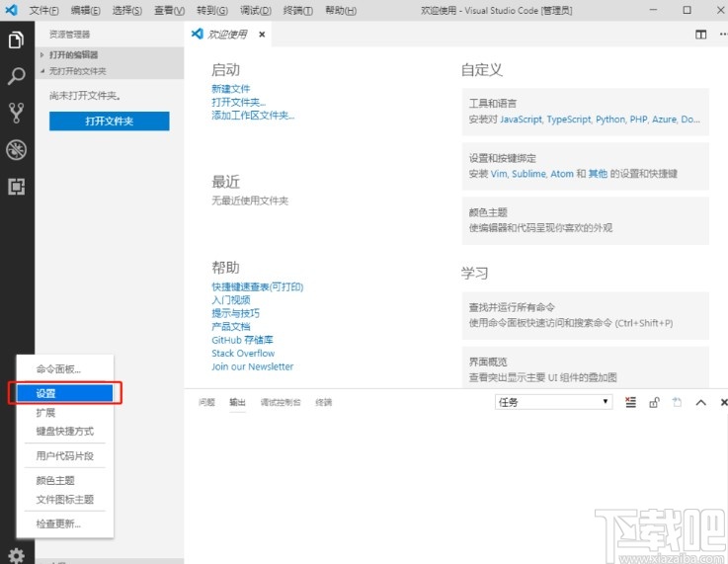Viewport: 728px width, 564px height.
Task: Open the 调试(D) menu
Action: pos(256,10)
